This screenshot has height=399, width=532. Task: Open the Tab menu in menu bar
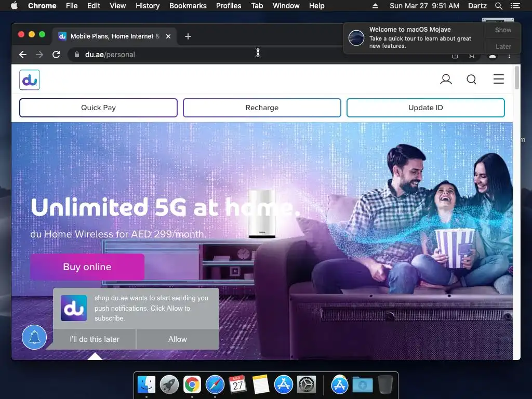click(x=257, y=6)
